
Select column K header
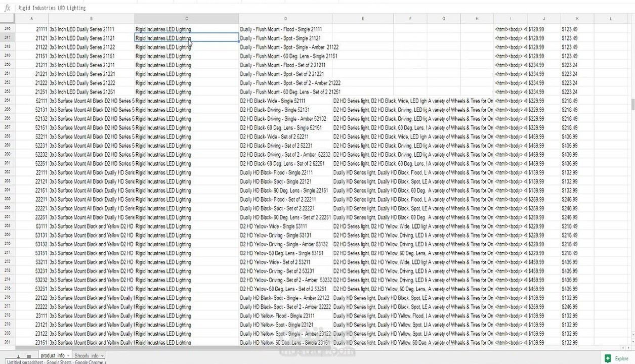(577, 19)
